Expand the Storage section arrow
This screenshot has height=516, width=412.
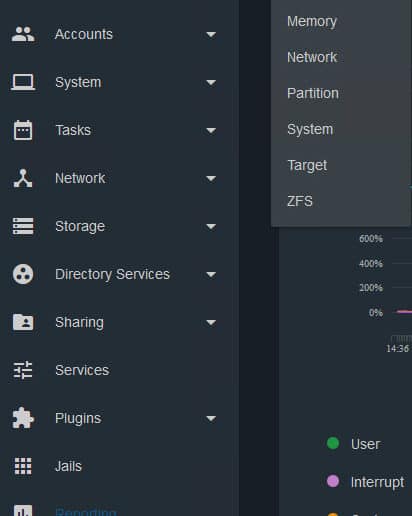click(x=211, y=226)
